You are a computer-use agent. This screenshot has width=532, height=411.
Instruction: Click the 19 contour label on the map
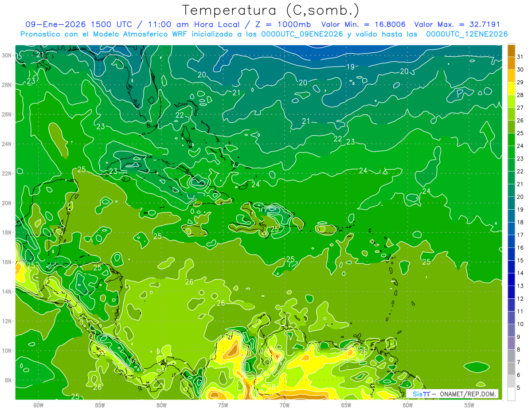[350, 67]
